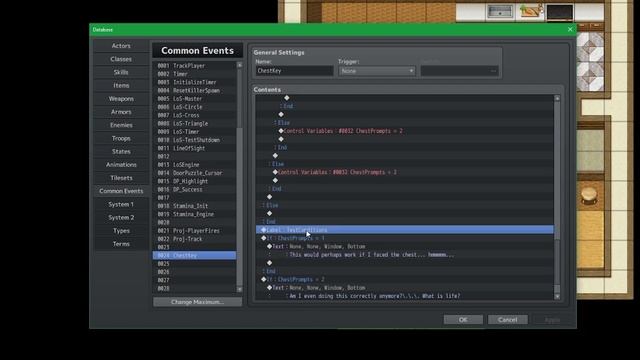Image resolution: width=640 pixels, height=360 pixels.
Task: Open the Trigger dropdown set to None
Action: tap(377, 71)
